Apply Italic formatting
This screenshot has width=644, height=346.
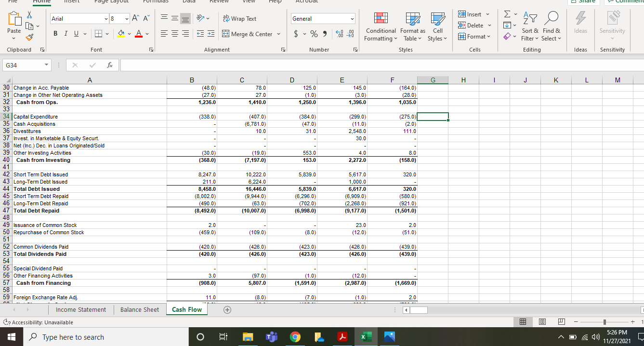point(66,34)
